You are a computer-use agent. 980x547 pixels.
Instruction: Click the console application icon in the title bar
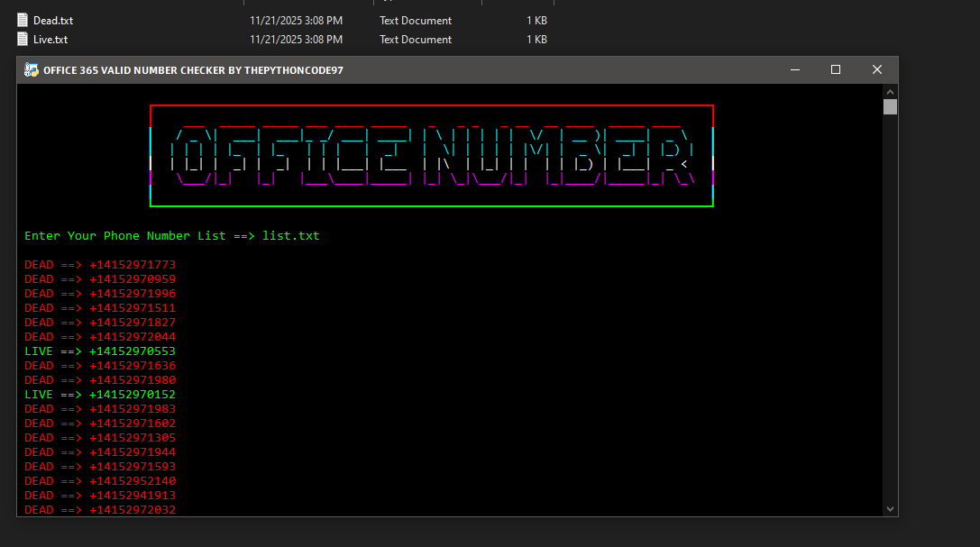[x=31, y=69]
